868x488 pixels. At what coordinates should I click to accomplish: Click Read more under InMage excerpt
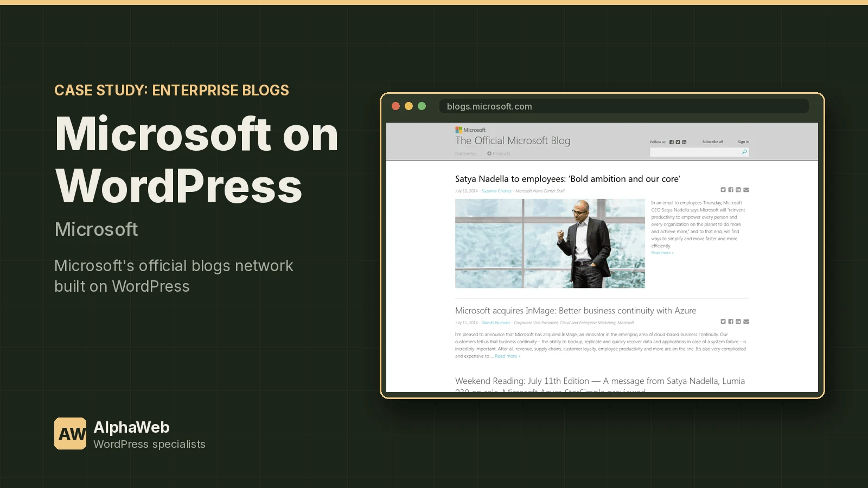(x=507, y=356)
